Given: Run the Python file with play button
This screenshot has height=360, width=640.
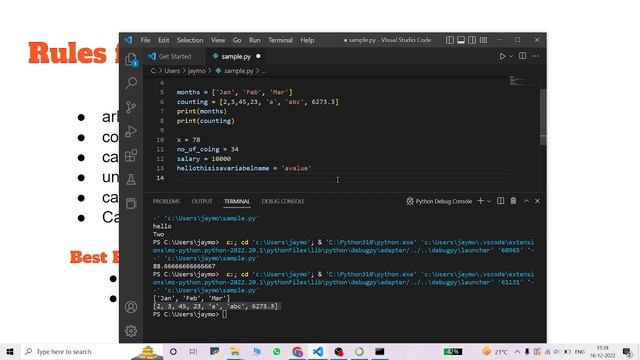Looking at the screenshot, I should [502, 56].
